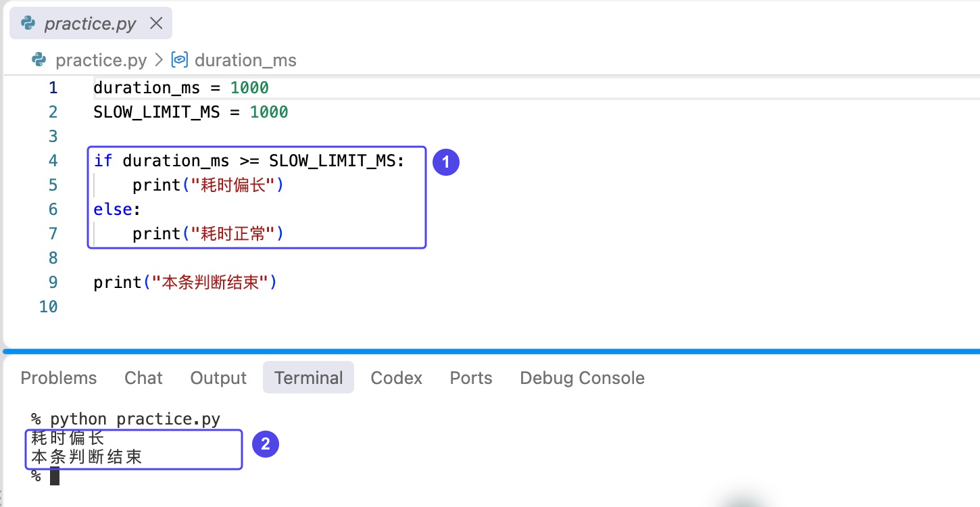Image resolution: width=980 pixels, height=507 pixels.
Task: Switch to the Codex panel tab
Action: [x=397, y=378]
